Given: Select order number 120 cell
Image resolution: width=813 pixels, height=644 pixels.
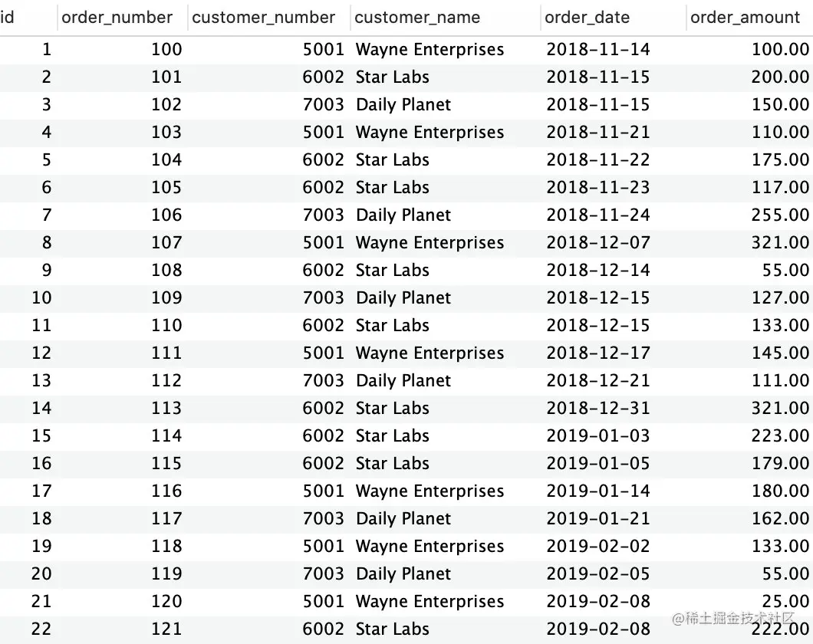Looking at the screenshot, I should 166,601.
